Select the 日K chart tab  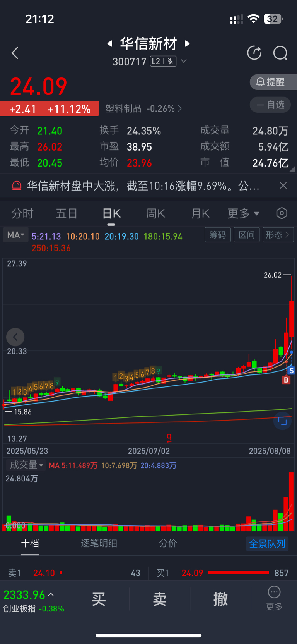tap(111, 213)
